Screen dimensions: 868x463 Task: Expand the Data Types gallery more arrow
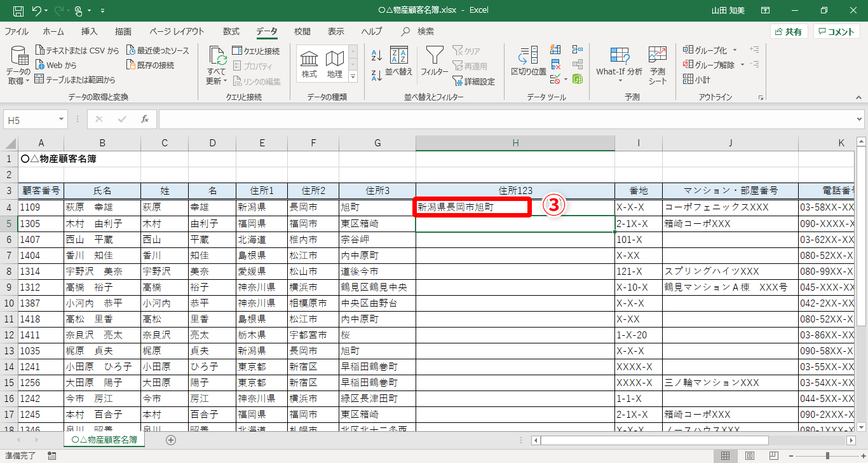(353, 77)
